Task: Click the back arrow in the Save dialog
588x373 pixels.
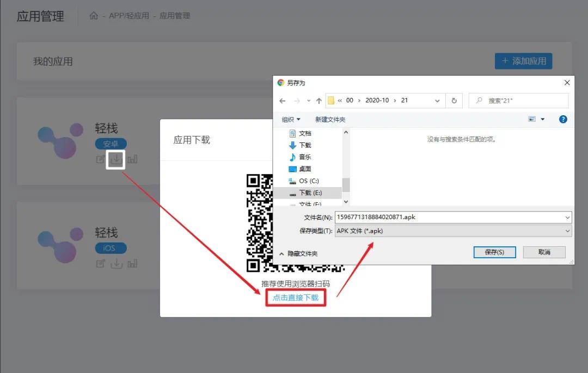Action: click(x=283, y=100)
